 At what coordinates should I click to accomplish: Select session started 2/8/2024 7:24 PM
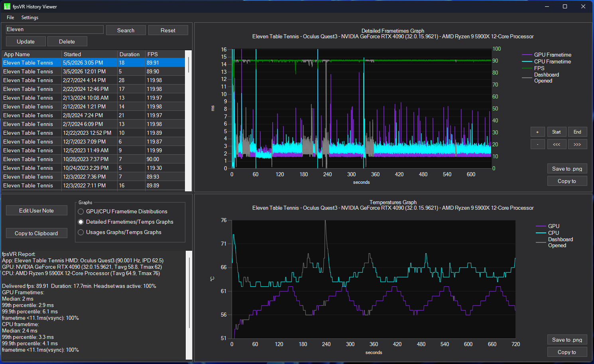pyautogui.click(x=93, y=115)
